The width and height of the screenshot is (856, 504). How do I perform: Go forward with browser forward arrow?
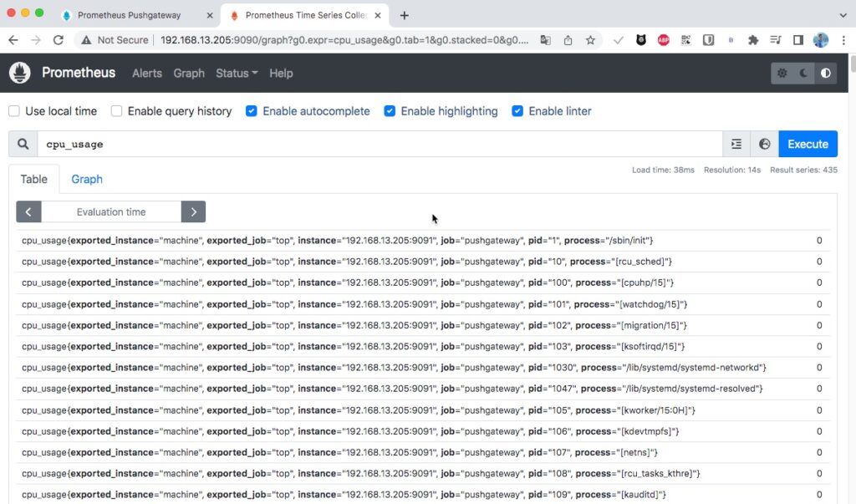36,40
